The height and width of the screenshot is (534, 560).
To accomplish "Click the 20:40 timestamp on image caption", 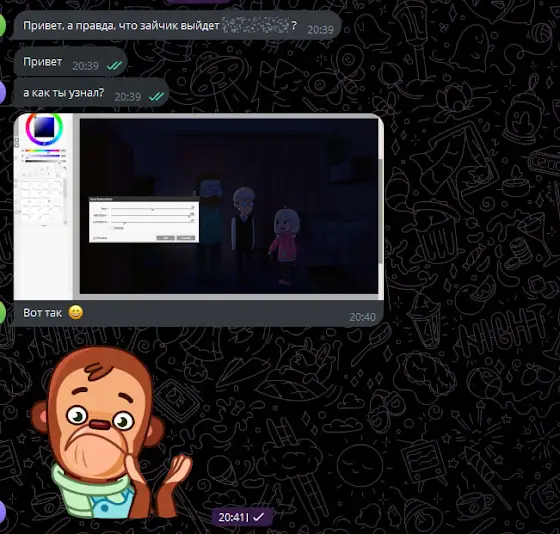I will pyautogui.click(x=362, y=317).
